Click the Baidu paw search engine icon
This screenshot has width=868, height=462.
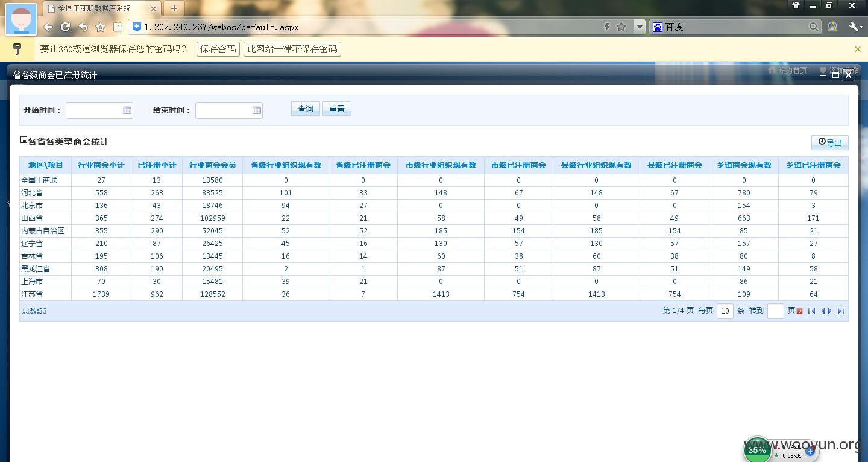click(x=658, y=27)
